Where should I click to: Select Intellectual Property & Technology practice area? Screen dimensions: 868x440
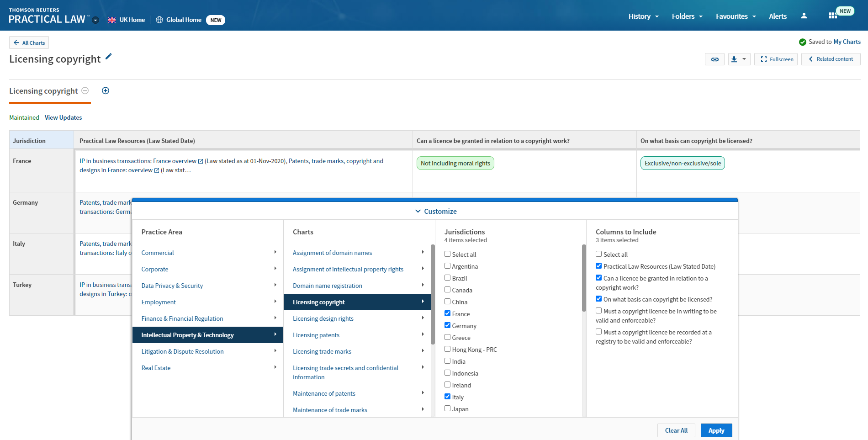pyautogui.click(x=208, y=335)
